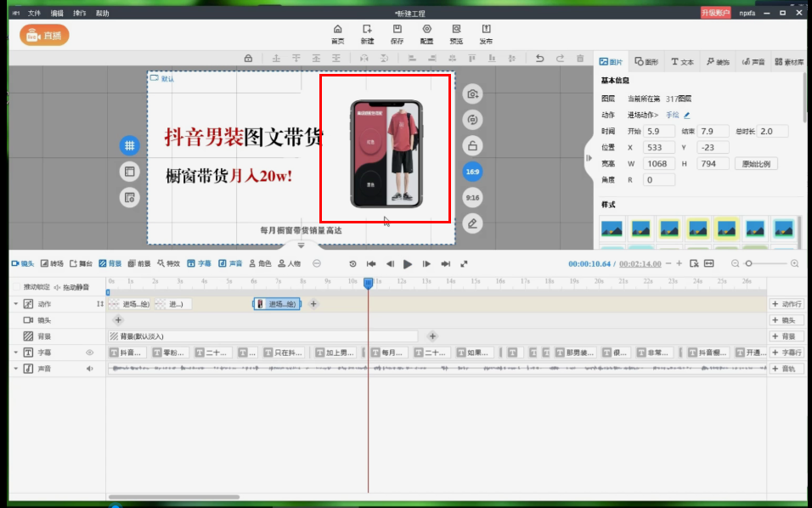
Task: Select the 保存 (Save) icon
Action: point(397,34)
